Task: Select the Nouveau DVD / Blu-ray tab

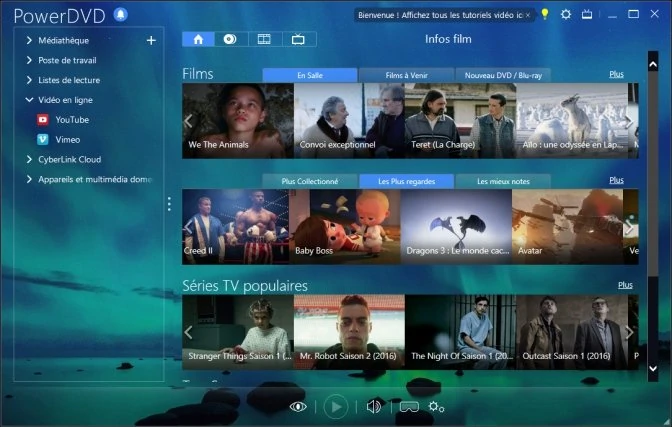Action: pos(503,75)
